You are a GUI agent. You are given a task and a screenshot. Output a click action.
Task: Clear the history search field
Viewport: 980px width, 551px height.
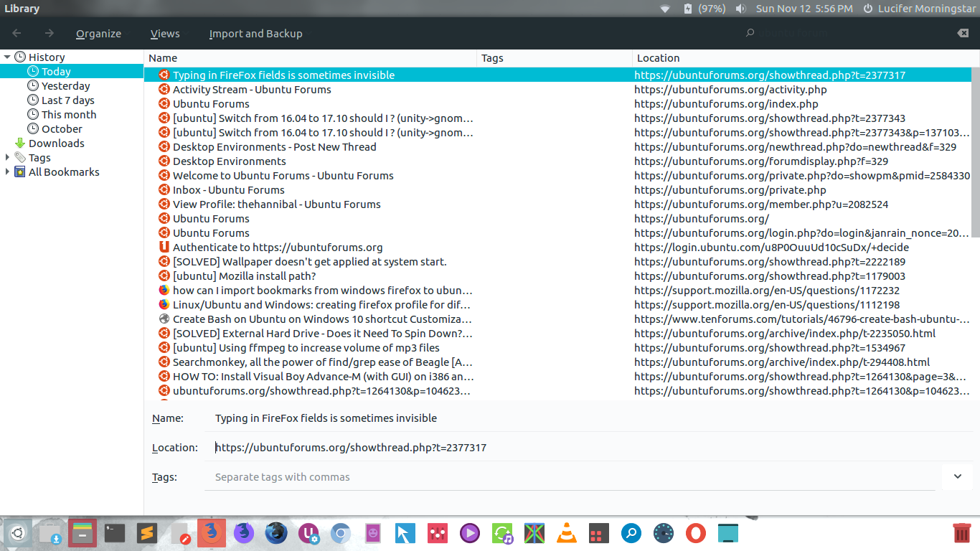click(963, 33)
